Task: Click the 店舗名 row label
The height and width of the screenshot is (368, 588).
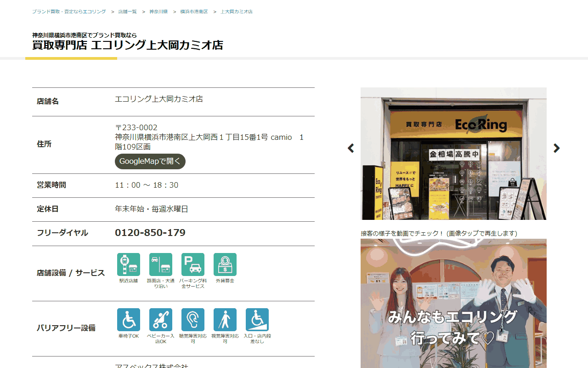Action: click(48, 101)
